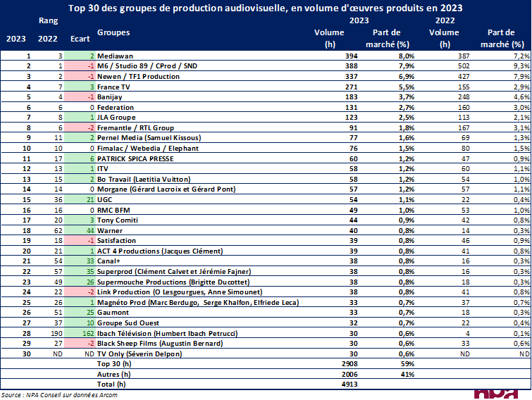The image size is (532, 400).
Task: Select the 'Satisfaction' group cell
Action: [x=116, y=240]
